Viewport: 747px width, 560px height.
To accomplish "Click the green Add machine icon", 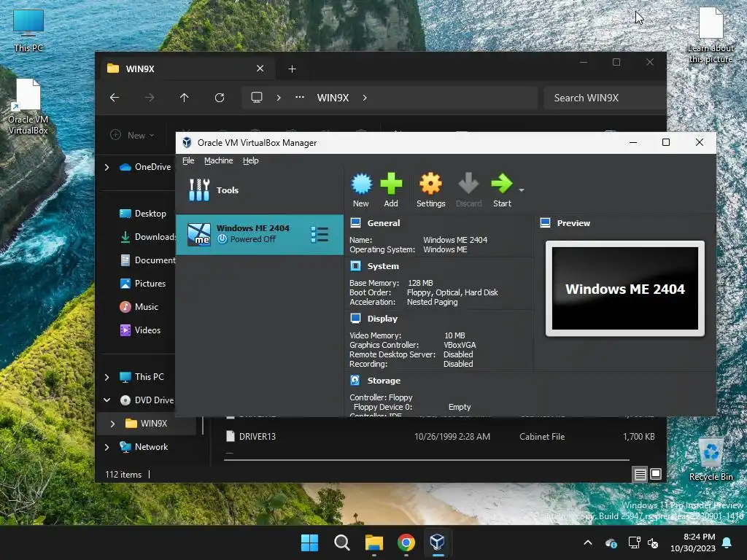I will pos(391,189).
